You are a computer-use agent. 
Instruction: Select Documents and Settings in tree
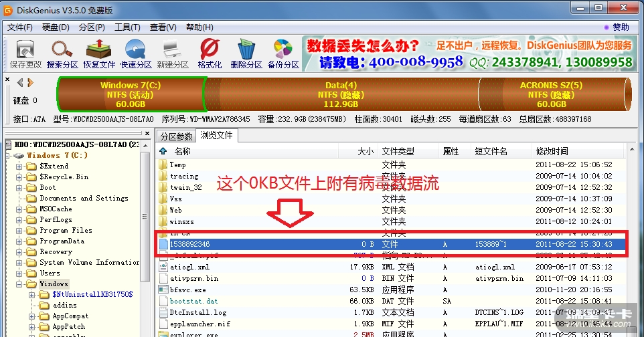(x=84, y=199)
